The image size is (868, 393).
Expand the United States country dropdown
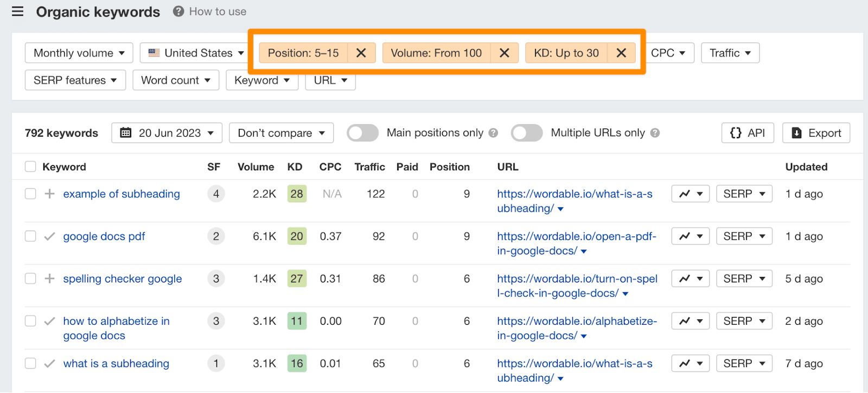[x=196, y=53]
